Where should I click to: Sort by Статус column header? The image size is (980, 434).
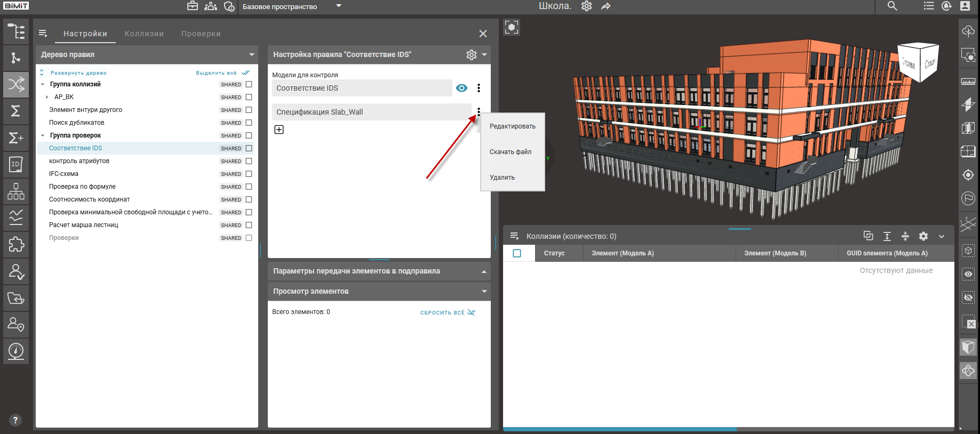point(554,253)
